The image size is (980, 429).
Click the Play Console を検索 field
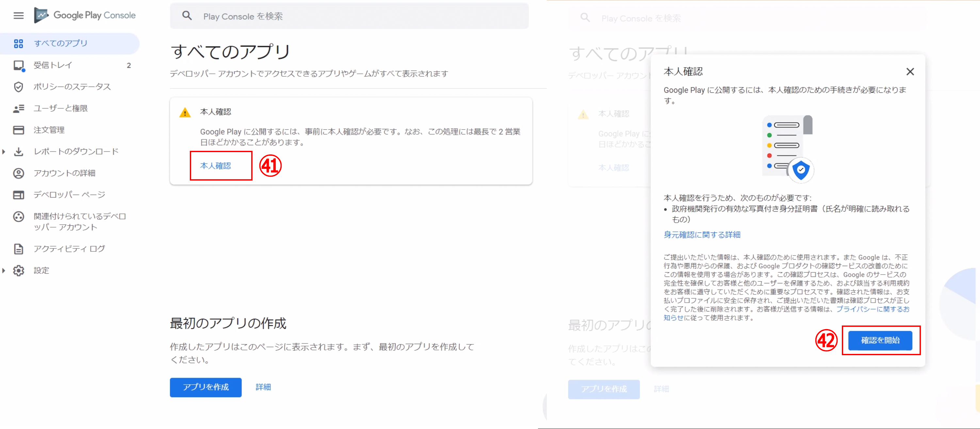point(349,16)
